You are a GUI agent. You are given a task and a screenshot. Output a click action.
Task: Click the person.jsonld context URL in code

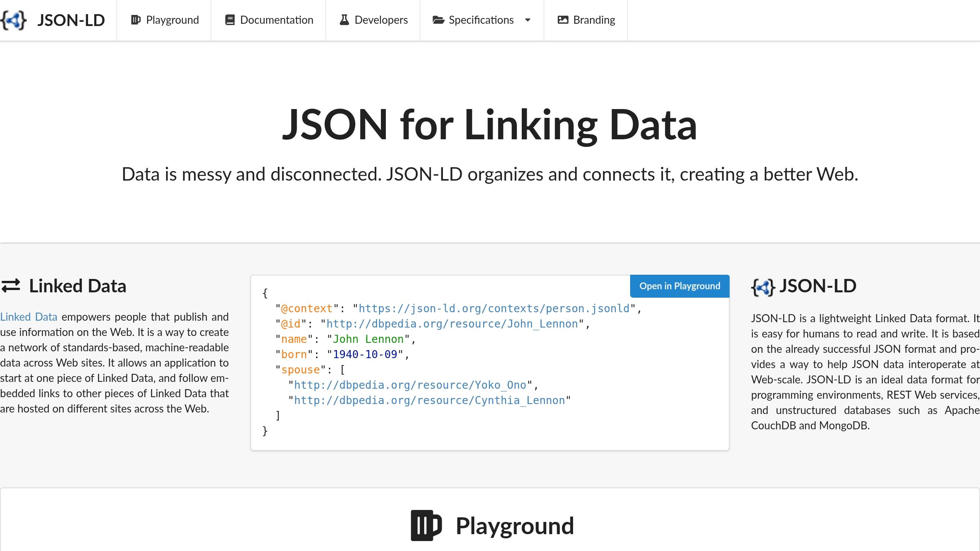click(494, 308)
